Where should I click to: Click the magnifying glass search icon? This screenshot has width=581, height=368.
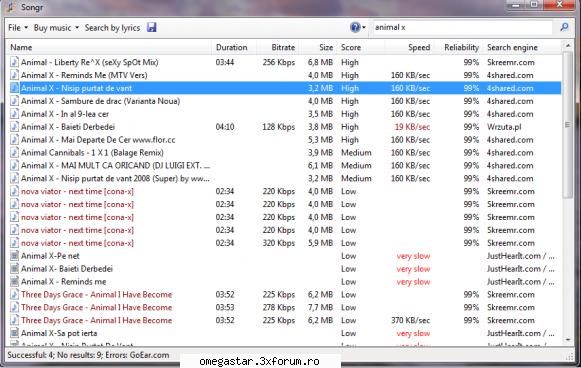pyautogui.click(x=564, y=27)
